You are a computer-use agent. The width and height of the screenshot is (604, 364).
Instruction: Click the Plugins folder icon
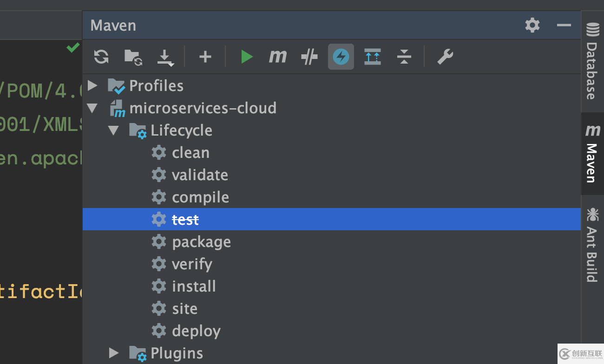point(138,353)
